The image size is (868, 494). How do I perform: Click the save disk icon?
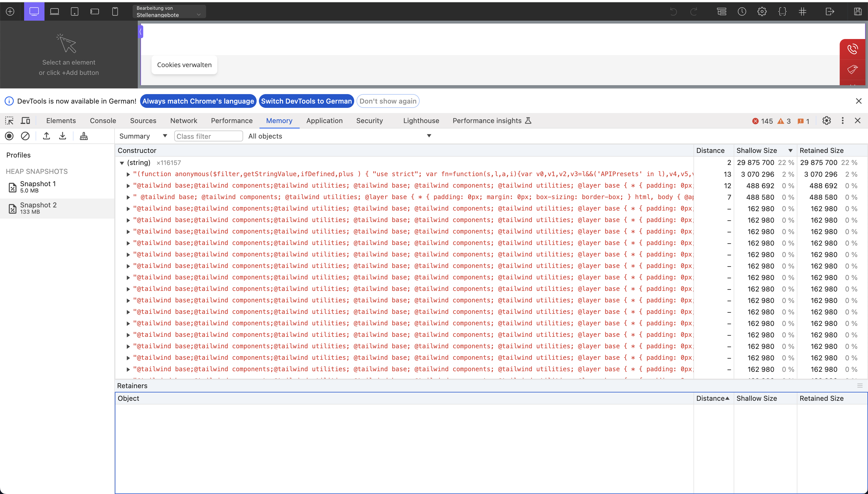click(x=858, y=11)
